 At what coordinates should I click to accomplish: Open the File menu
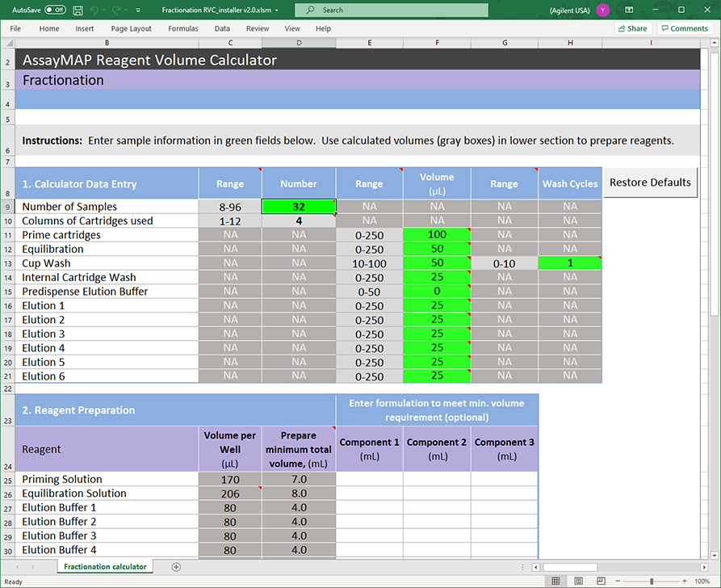(x=15, y=28)
